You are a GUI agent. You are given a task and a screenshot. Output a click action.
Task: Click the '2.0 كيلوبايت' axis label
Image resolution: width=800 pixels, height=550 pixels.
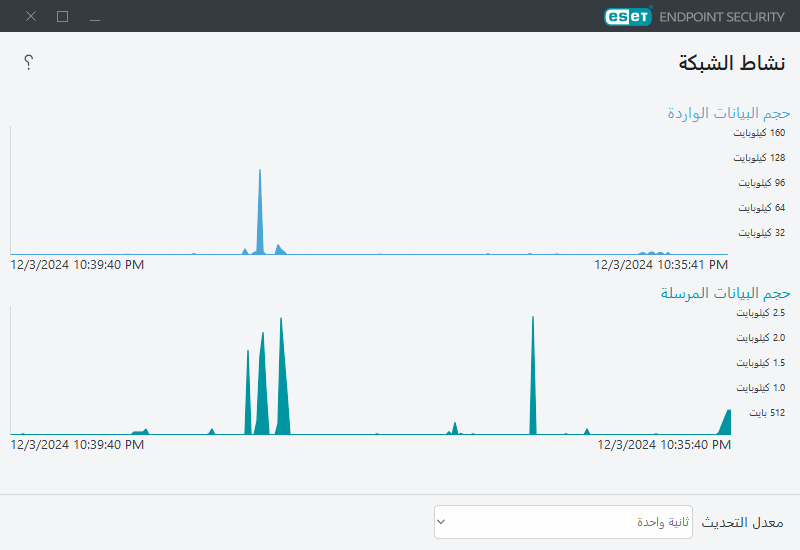tap(761, 338)
